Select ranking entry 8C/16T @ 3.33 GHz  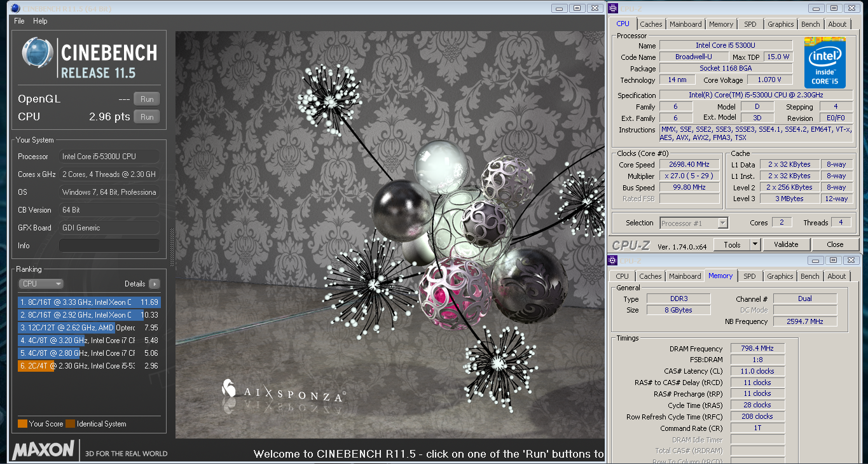click(89, 302)
